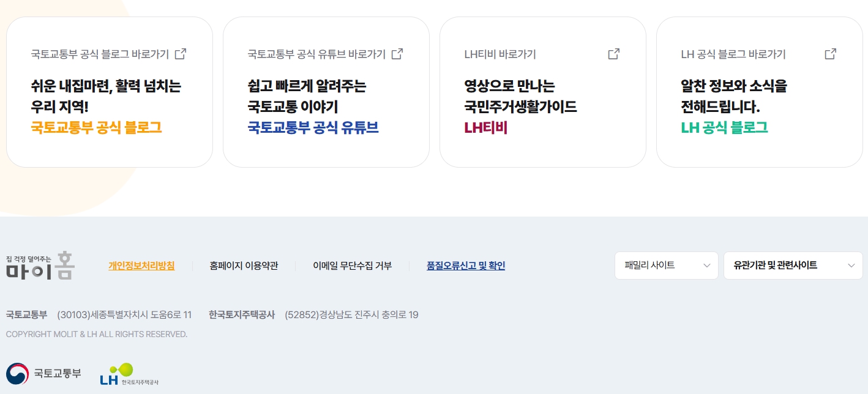The image size is (868, 394).
Task: Click address (52852)경상남도 진주시 충의로 19
Action: pos(352,315)
